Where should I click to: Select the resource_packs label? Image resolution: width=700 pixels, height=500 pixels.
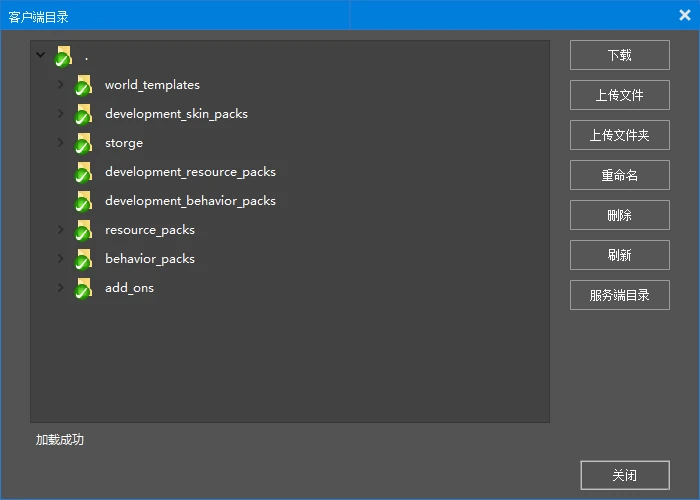coord(150,230)
